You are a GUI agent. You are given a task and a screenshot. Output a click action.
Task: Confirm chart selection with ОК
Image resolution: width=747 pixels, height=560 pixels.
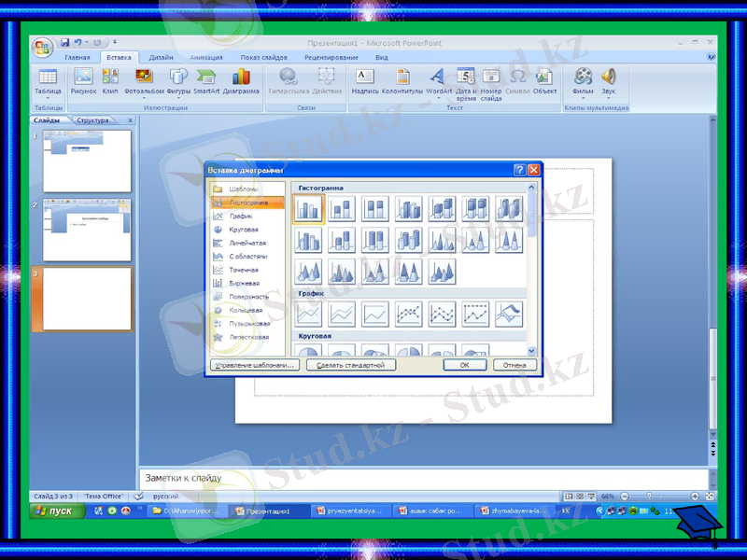click(x=465, y=364)
